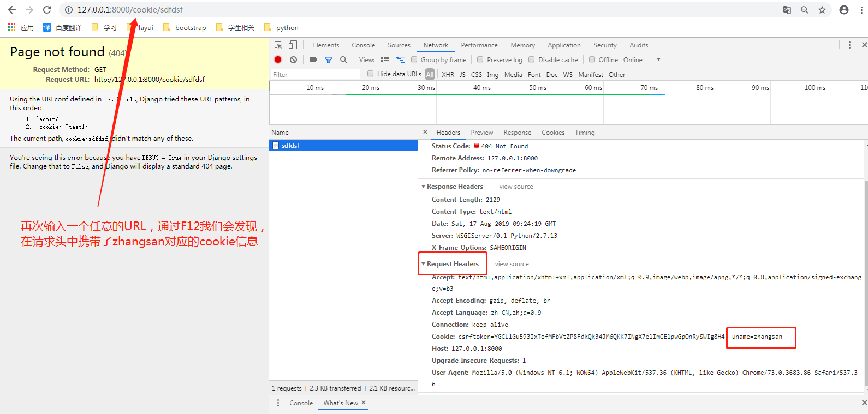Screen dimensions: 868x414
Task: Open the python bookmarks folder
Action: (x=281, y=27)
